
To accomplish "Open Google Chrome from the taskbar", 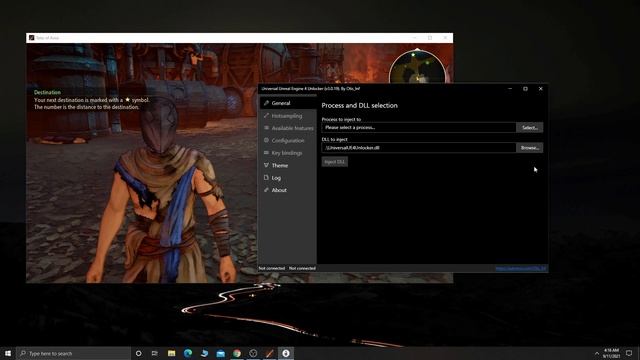I will click(x=237, y=353).
